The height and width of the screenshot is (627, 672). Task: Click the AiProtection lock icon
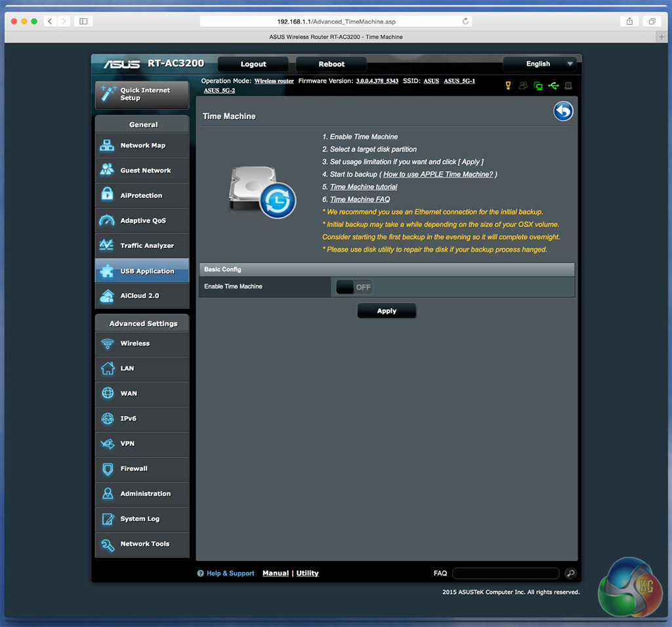coord(107,195)
